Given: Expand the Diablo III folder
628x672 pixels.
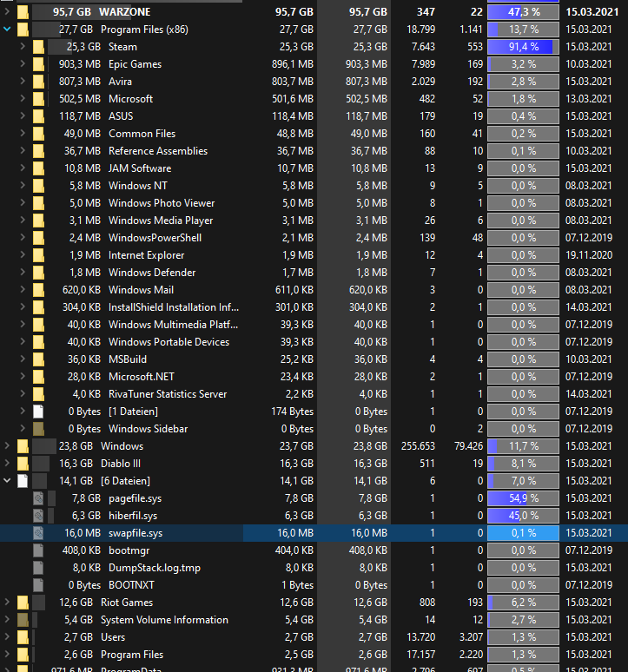Looking at the screenshot, I should point(7,464).
